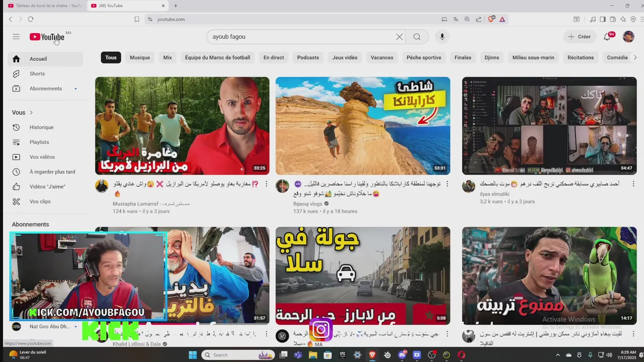Viewport: 644px width, 362px height.
Task: Select Équipe du Maroc de football chip
Action: [217, 57]
